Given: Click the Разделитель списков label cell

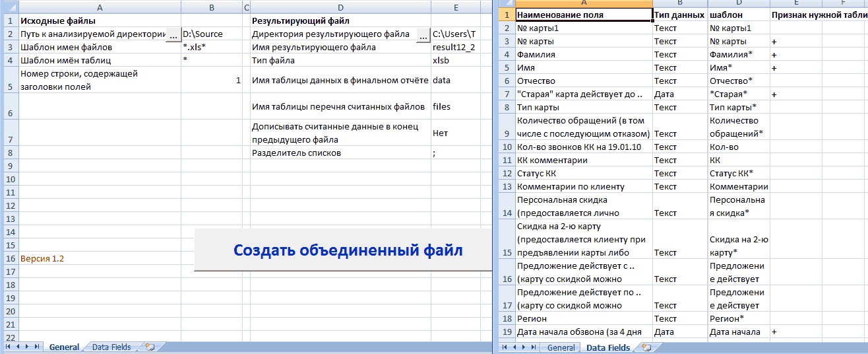Looking at the screenshot, I should pyautogui.click(x=340, y=153).
